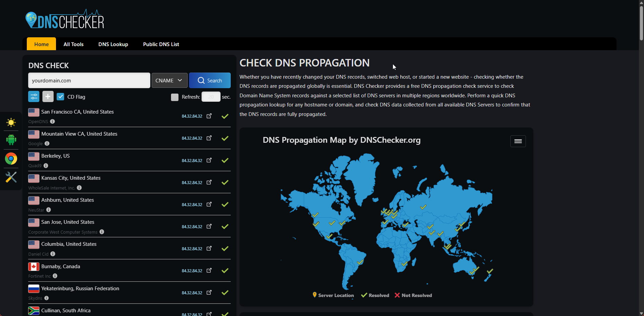Click the plus add-server icon
Viewport: 644px width, 316px height.
click(48, 97)
